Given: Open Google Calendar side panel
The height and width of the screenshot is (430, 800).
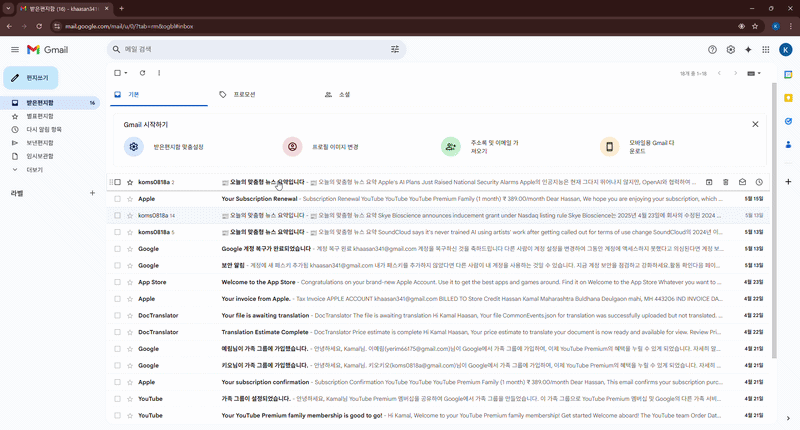Looking at the screenshot, I should pos(788,74).
